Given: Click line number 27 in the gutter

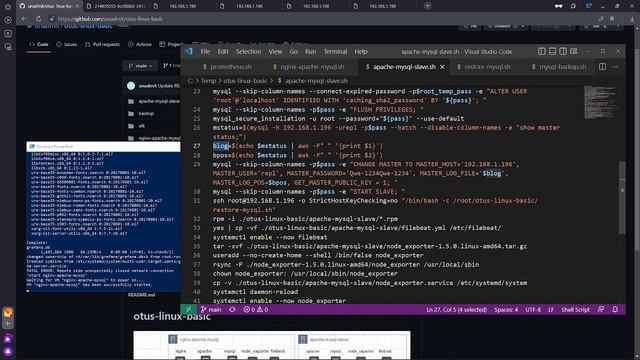Looking at the screenshot, I should (x=197, y=146).
